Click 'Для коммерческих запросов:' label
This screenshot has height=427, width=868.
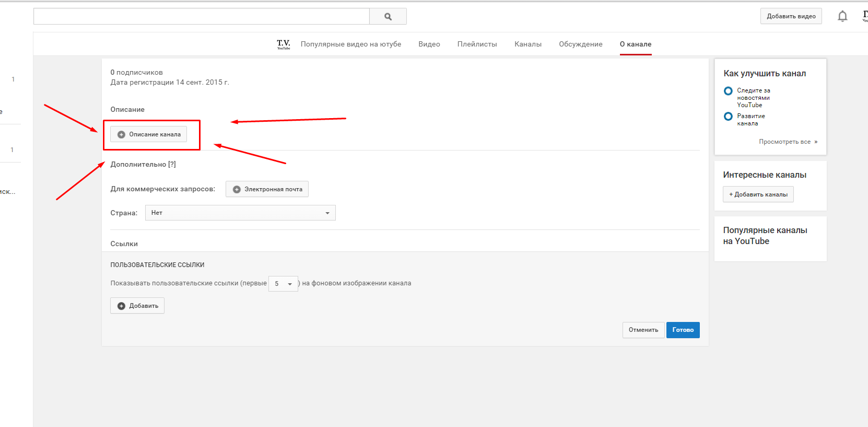[x=163, y=189]
